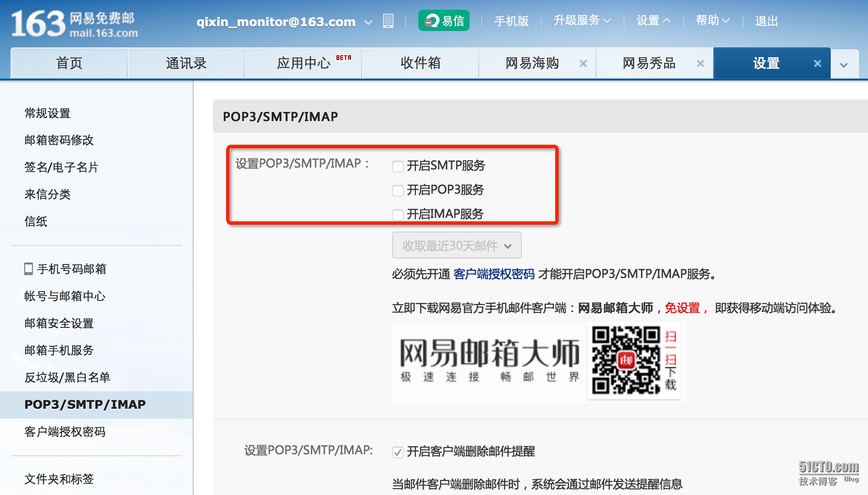This screenshot has width=868, height=495.
Task: Expand the 升级服务 menu
Action: pos(582,21)
